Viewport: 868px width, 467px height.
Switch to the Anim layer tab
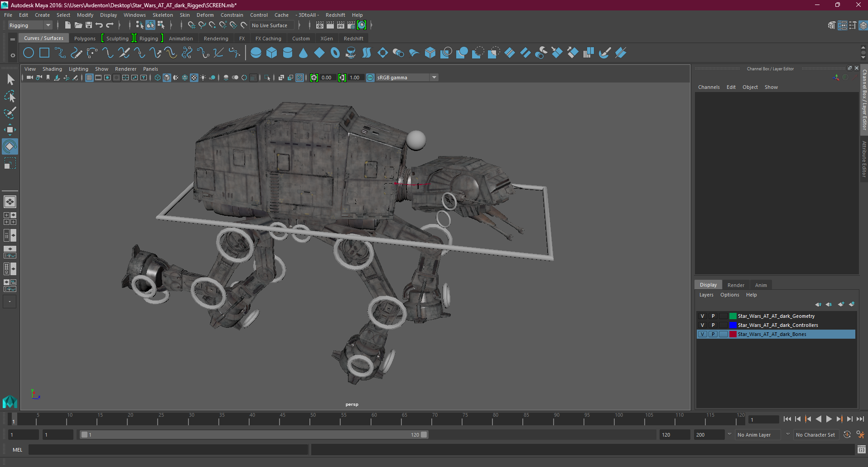click(761, 285)
